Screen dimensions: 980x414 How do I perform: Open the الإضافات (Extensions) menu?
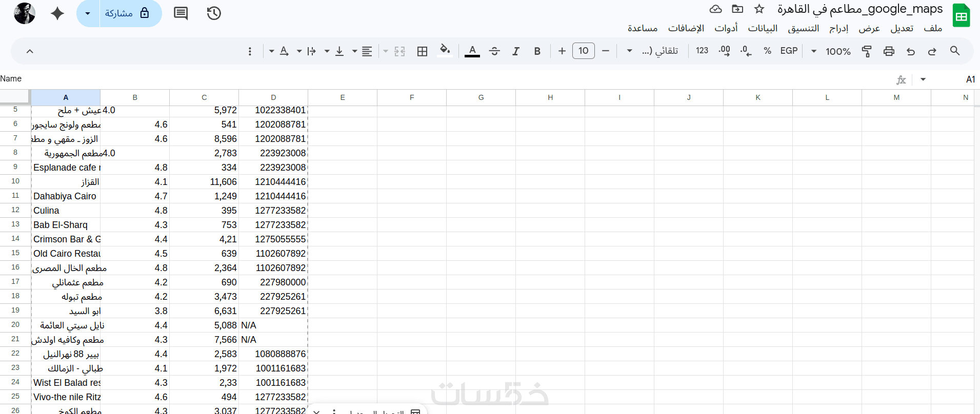pos(686,28)
